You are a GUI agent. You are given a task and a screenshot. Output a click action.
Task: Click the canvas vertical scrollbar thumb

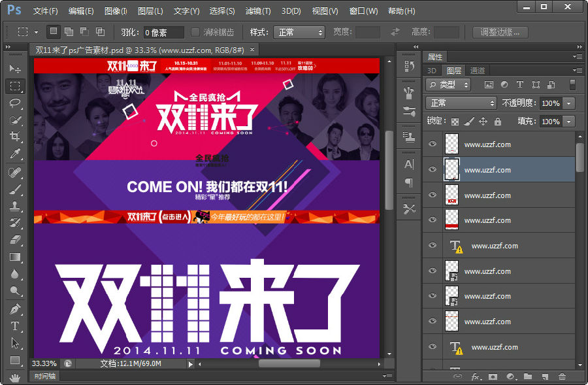point(389,170)
